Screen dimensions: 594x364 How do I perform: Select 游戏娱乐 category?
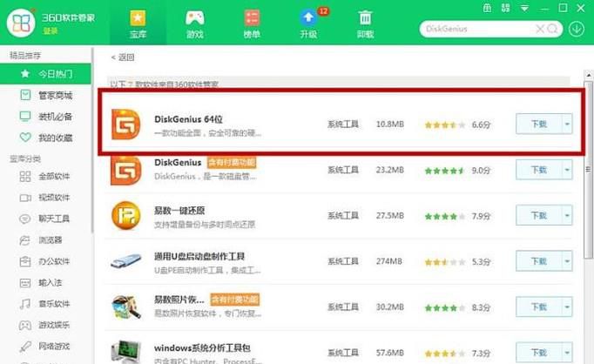(45, 325)
